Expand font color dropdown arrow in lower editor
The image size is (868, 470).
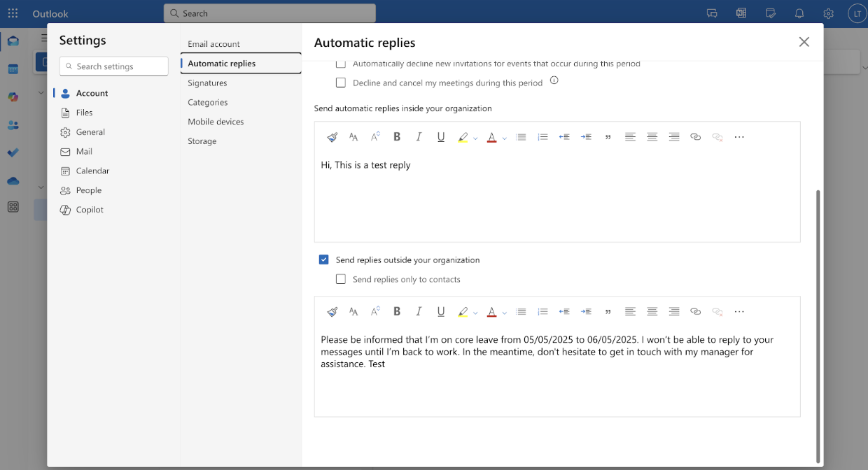[x=504, y=313]
